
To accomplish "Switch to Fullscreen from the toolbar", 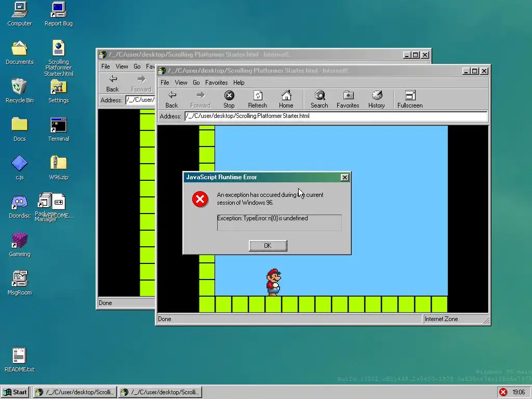I will tap(410, 99).
